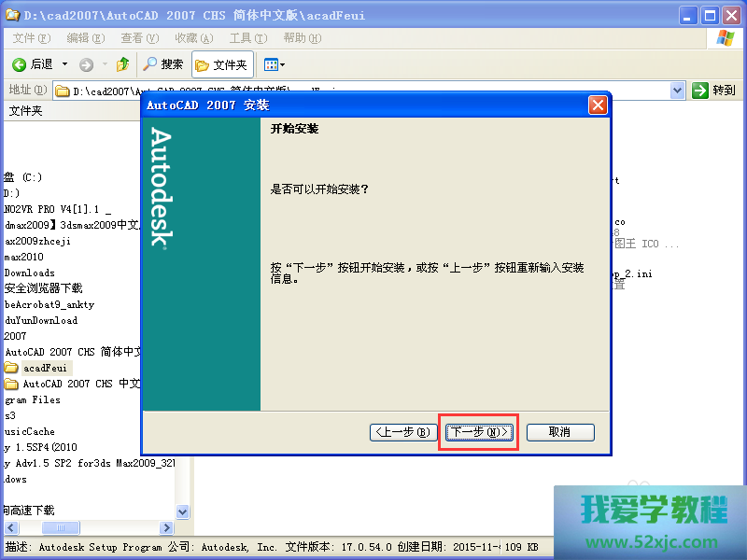Open Search (搜索) from the toolbar

point(162,64)
